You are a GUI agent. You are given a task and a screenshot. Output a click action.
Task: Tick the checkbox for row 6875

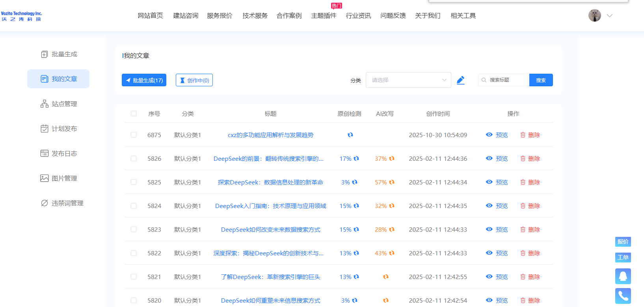click(x=134, y=135)
